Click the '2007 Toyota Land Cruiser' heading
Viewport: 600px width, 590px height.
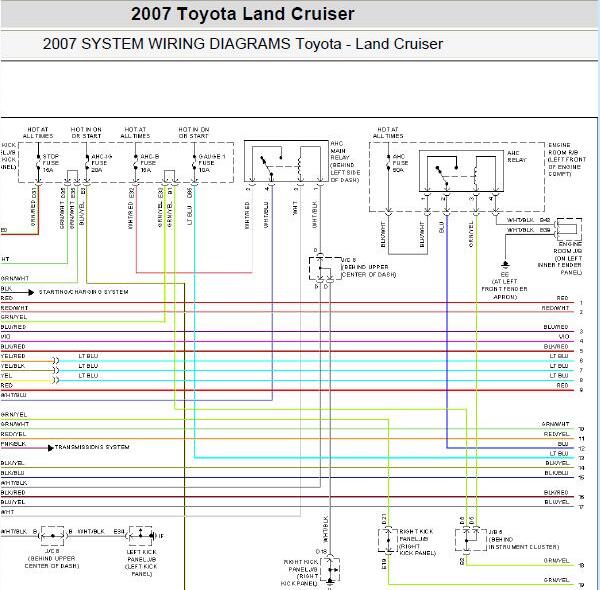[x=243, y=14]
